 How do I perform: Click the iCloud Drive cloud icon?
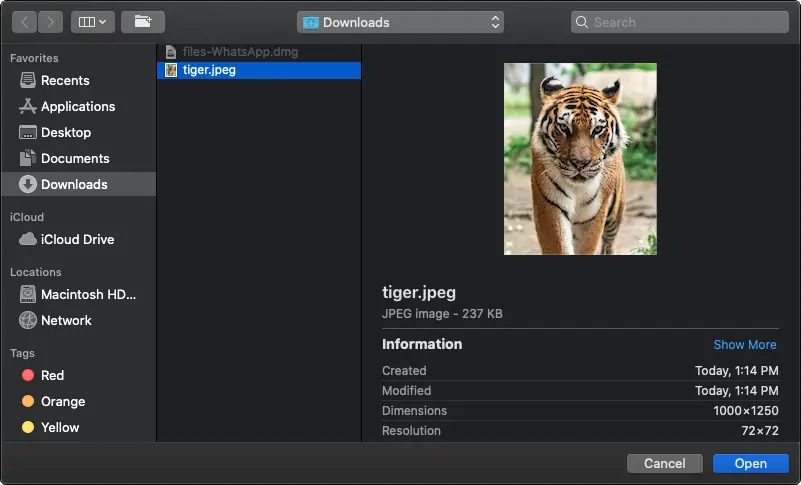click(x=28, y=239)
